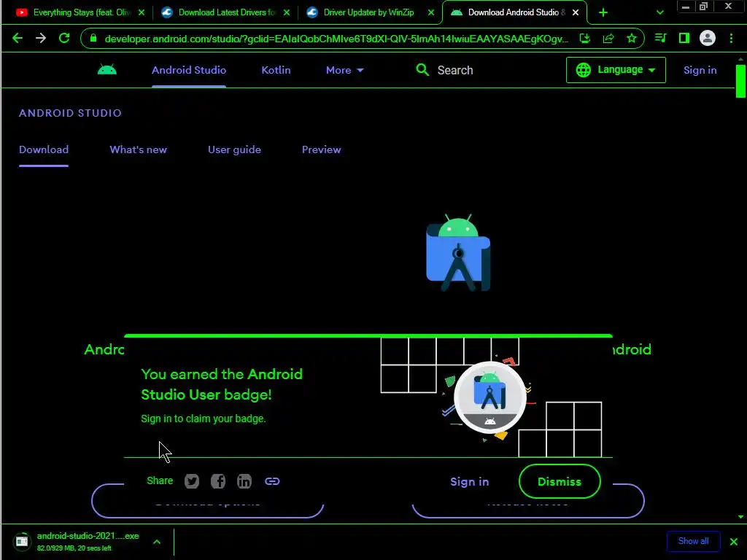Click the Android Studio badge image
Screen dimensions: 747x560
tap(490, 397)
